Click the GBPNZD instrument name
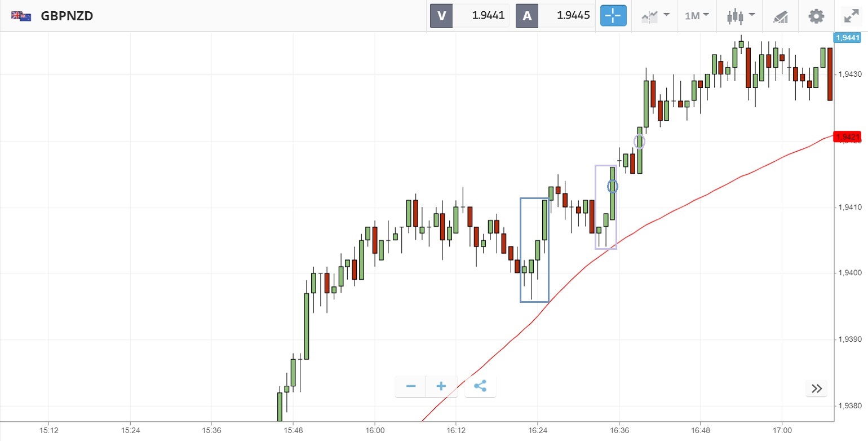The width and height of the screenshot is (868, 441). pyautogui.click(x=67, y=16)
